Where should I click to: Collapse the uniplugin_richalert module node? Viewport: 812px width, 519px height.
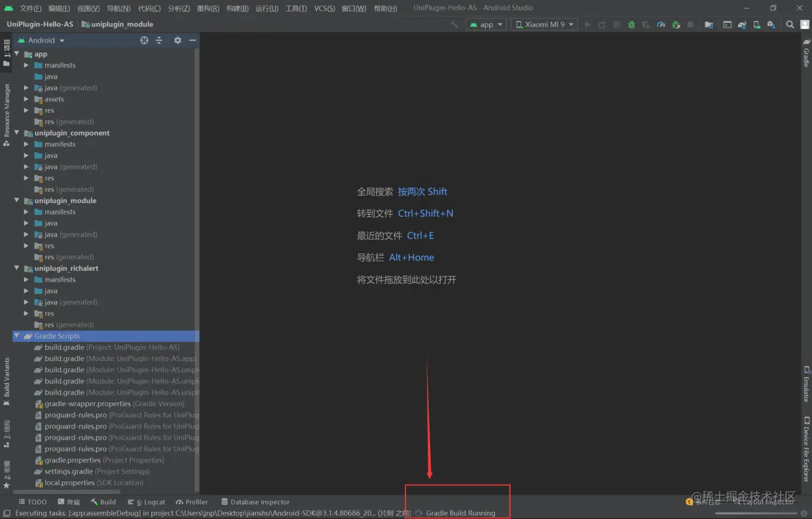point(17,268)
